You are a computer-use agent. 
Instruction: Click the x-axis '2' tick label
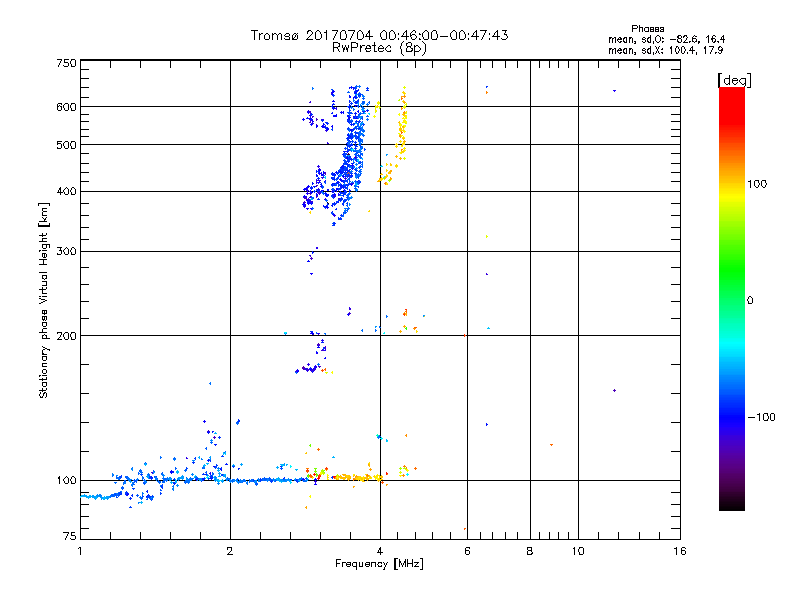(230, 551)
